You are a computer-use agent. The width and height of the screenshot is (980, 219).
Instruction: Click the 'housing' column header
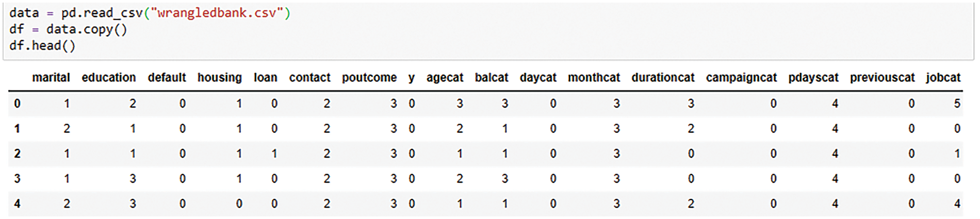(219, 78)
